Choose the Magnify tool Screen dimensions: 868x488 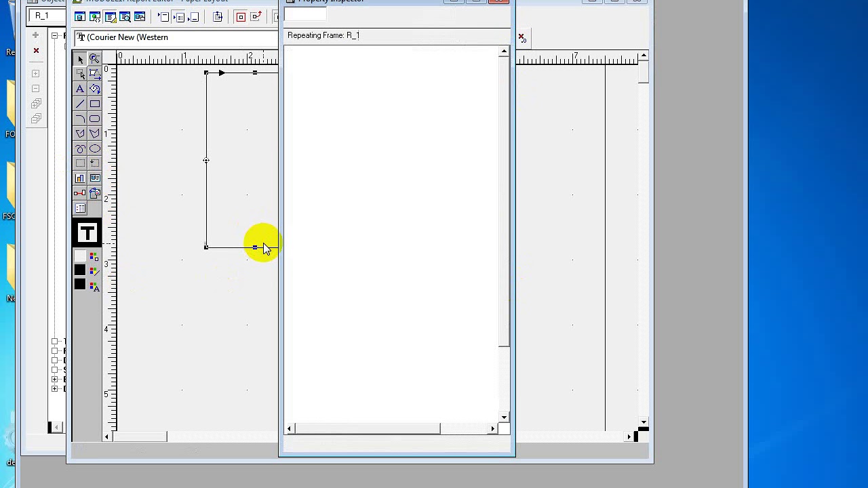[95, 60]
